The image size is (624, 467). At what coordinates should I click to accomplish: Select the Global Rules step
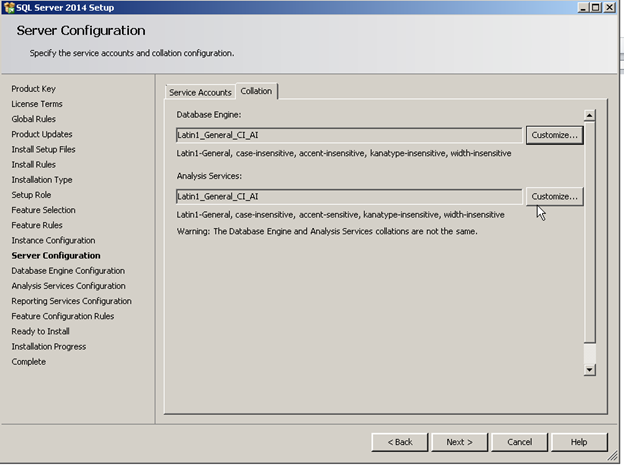33,119
